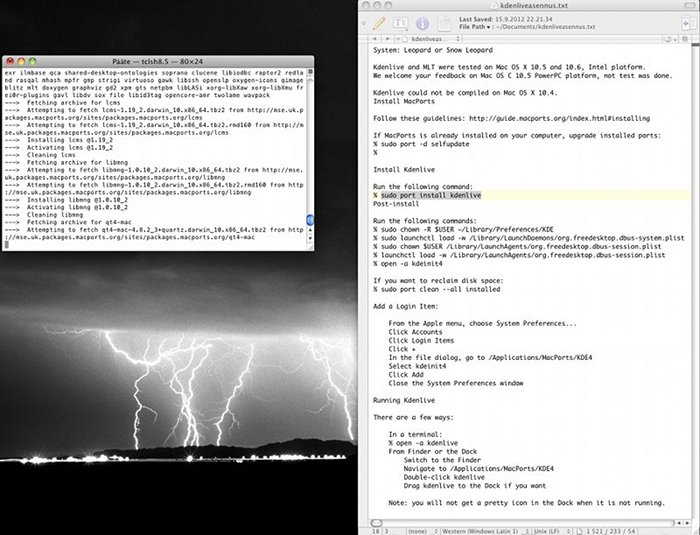
Task: Click 'Fetching archive for qt4-mac' in Terminal
Action: pos(79,222)
